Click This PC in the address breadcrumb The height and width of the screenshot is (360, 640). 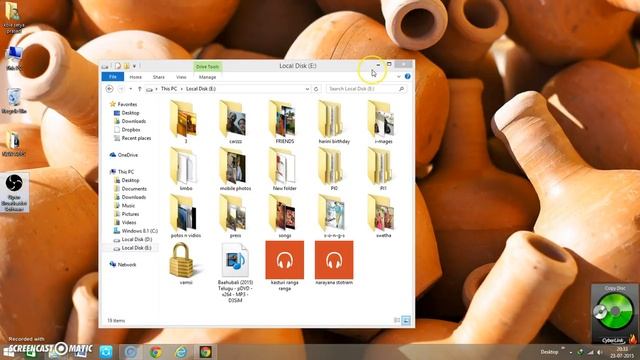169,89
